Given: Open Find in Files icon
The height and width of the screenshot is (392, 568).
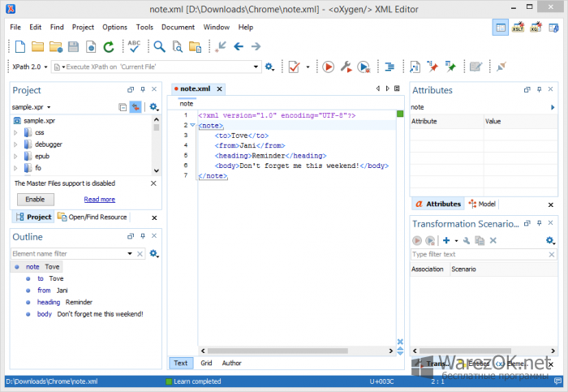Looking at the screenshot, I should (178, 47).
